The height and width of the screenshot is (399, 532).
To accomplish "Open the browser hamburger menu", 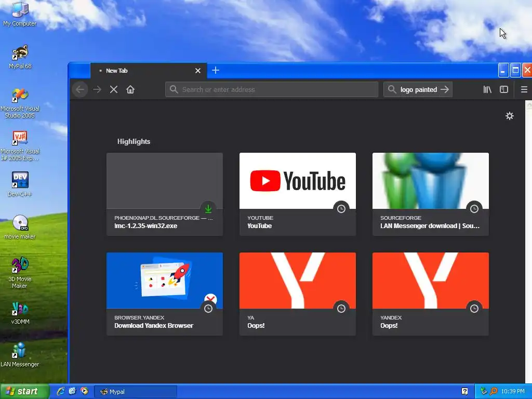I will tap(524, 89).
